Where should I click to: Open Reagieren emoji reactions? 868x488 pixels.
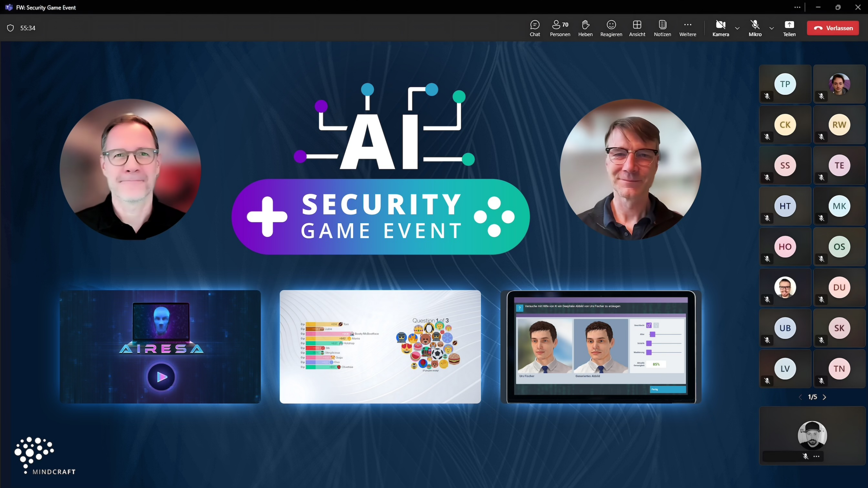611,27
